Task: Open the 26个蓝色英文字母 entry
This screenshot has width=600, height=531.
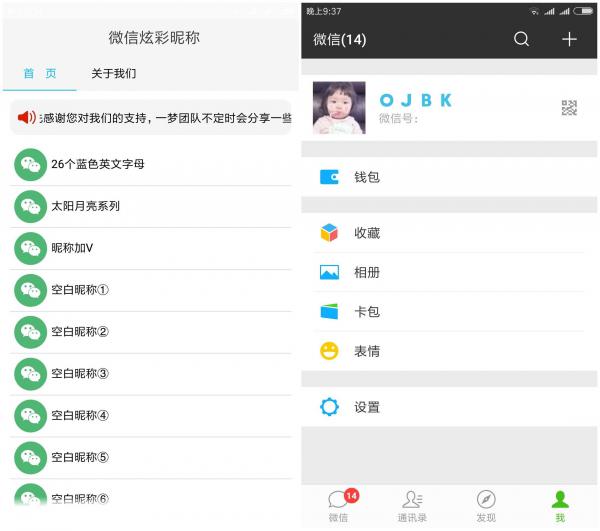Action: (151, 165)
